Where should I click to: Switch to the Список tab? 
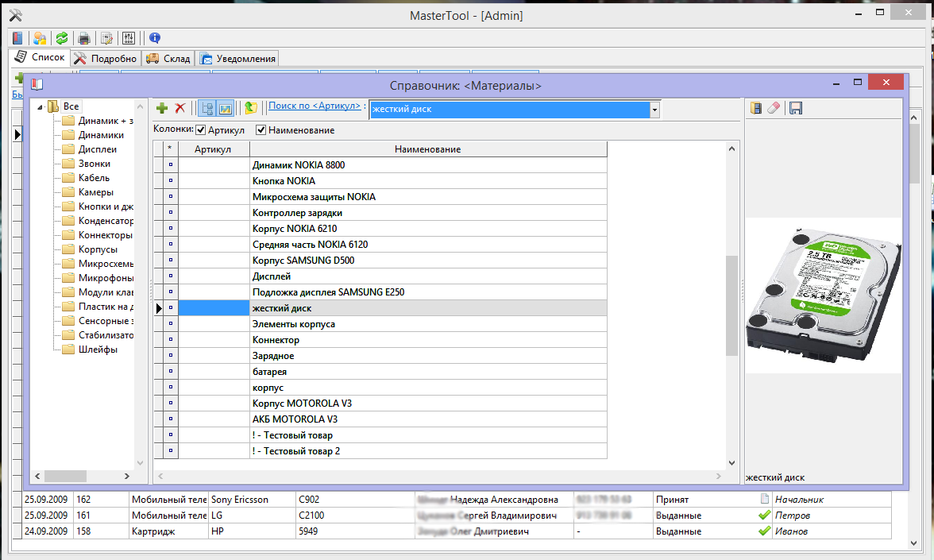tap(40, 57)
